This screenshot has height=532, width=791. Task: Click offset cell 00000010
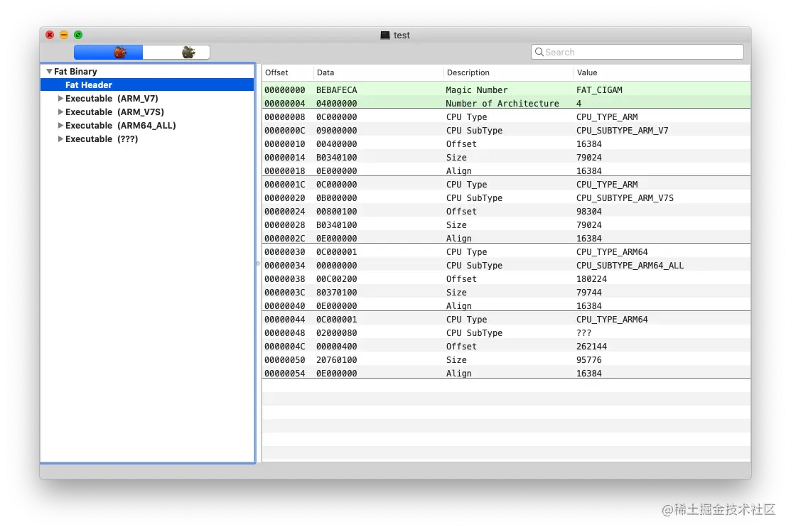coord(284,144)
